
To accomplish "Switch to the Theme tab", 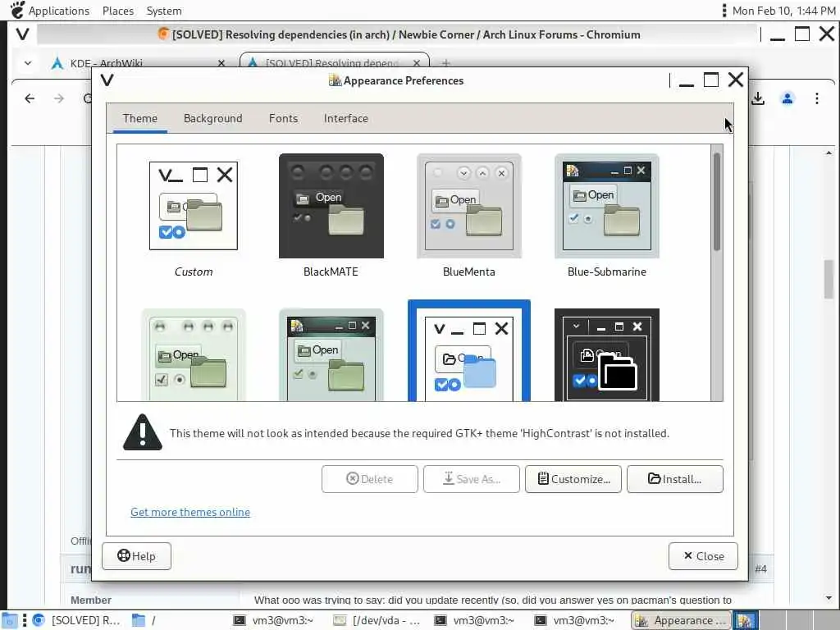I will click(x=139, y=118).
